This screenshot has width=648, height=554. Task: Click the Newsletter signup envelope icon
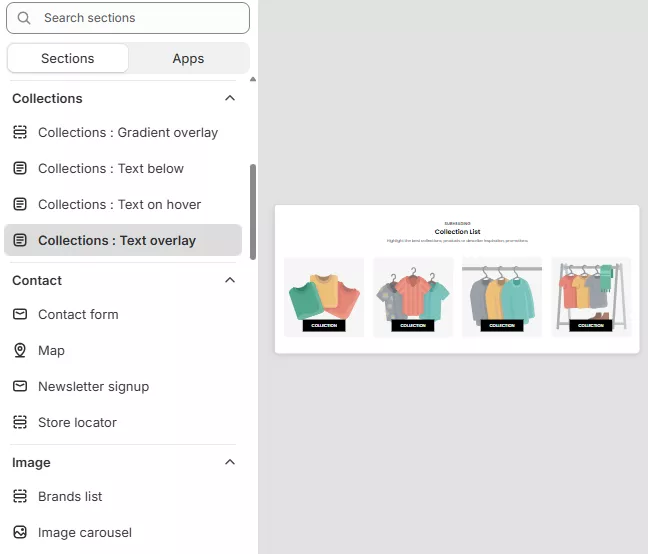[20, 386]
